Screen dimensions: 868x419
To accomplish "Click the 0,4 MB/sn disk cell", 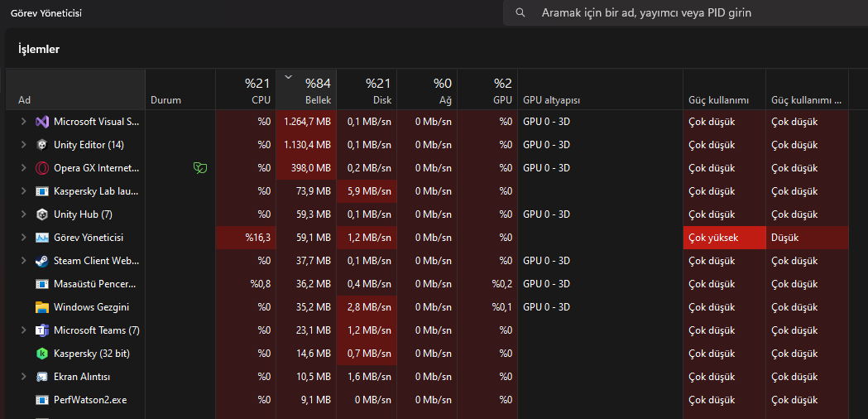I will (367, 284).
